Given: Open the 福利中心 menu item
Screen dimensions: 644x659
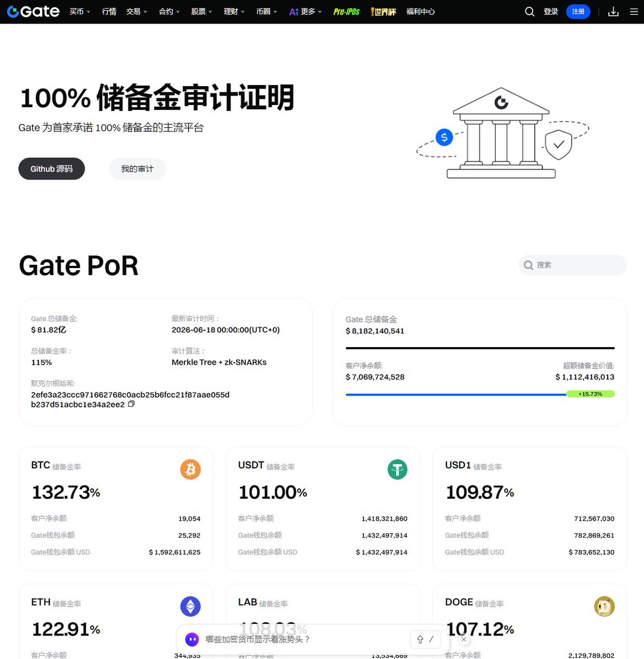Looking at the screenshot, I should 421,12.
